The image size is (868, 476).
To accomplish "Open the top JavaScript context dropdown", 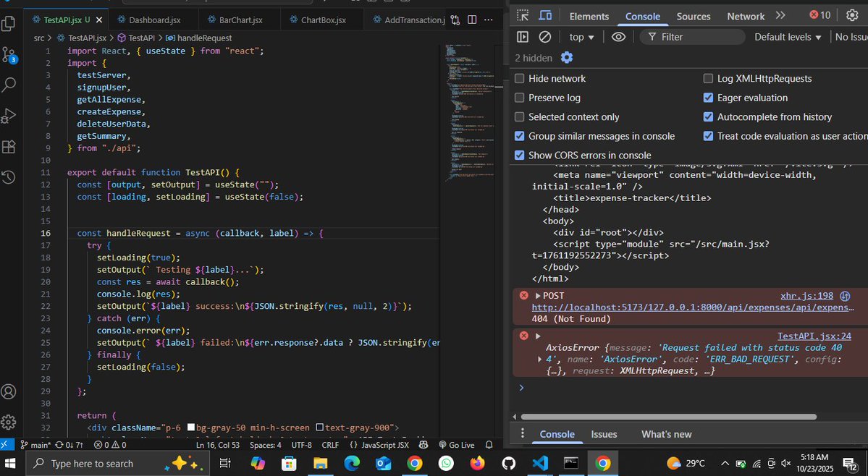I will 581,37.
